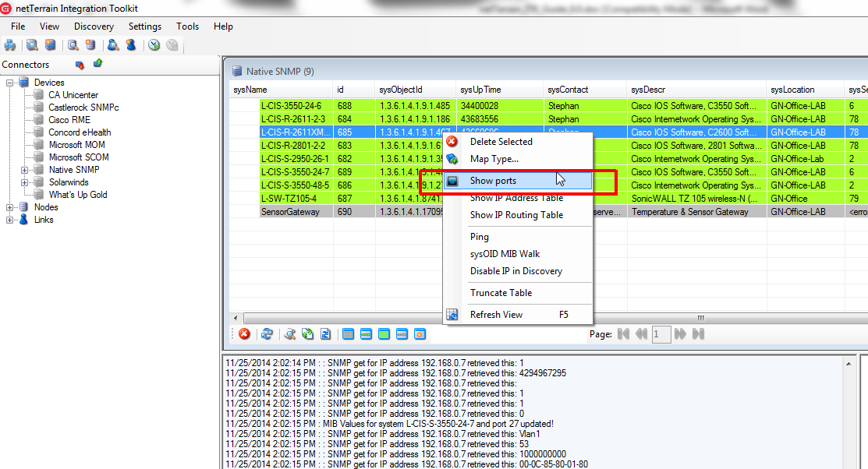Screen dimensions: 868x469
Task: Click the blue refresh arrows icon below table
Action: 267,334
